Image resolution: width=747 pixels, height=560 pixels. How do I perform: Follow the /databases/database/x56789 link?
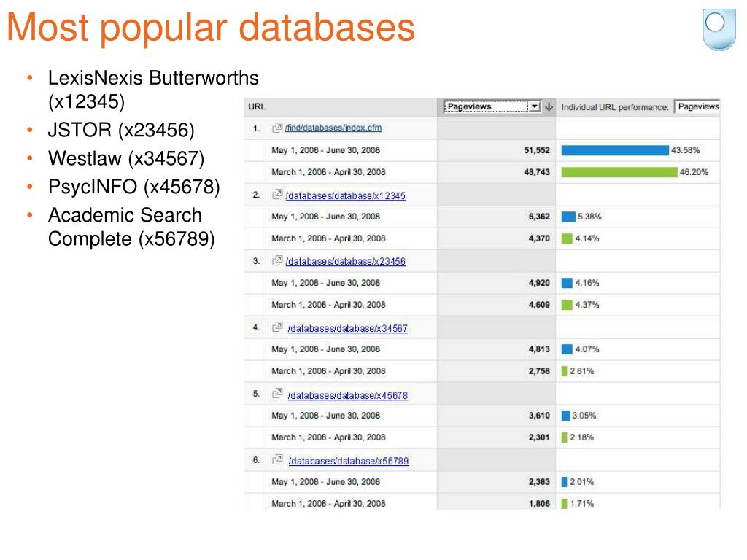349,461
